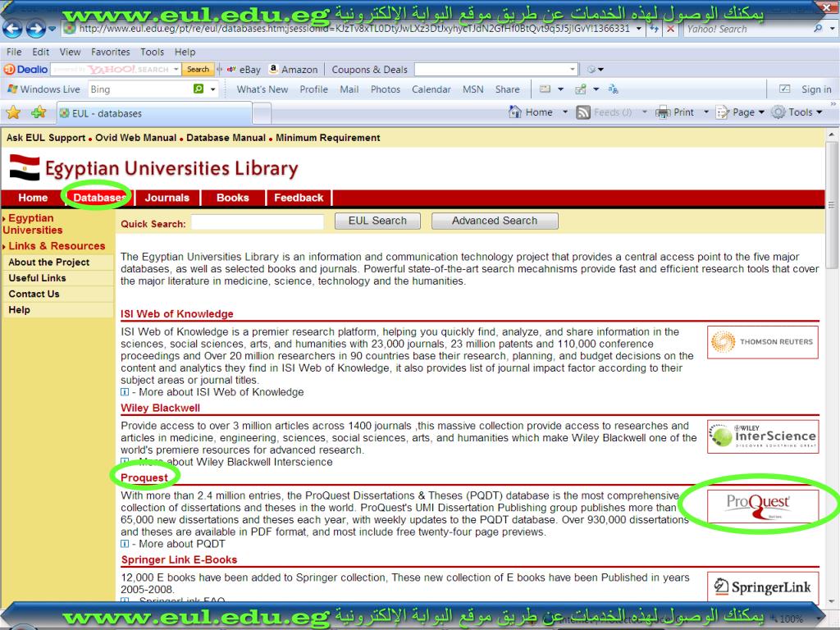This screenshot has height=630, width=840.
Task: Click the green Bing search icon
Action: [x=199, y=89]
